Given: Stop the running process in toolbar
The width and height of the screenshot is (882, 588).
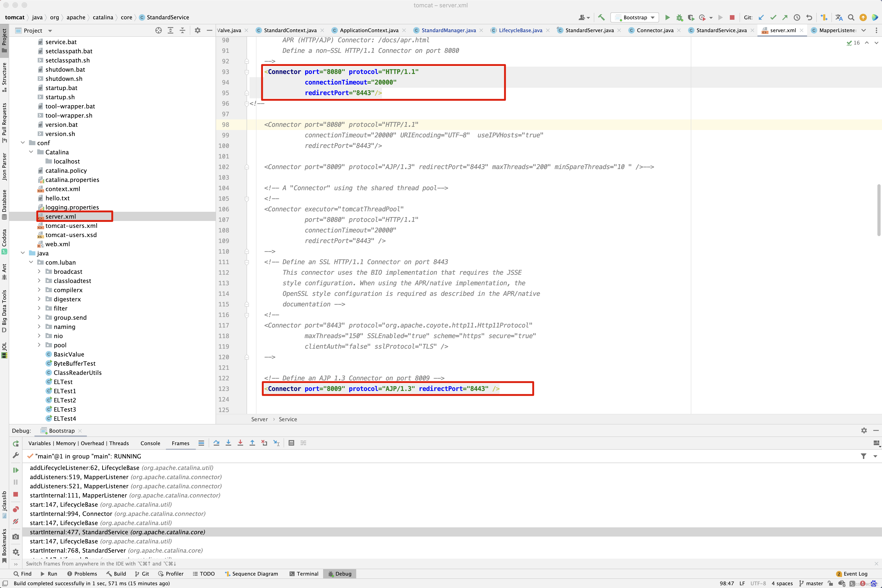Looking at the screenshot, I should click(732, 17).
